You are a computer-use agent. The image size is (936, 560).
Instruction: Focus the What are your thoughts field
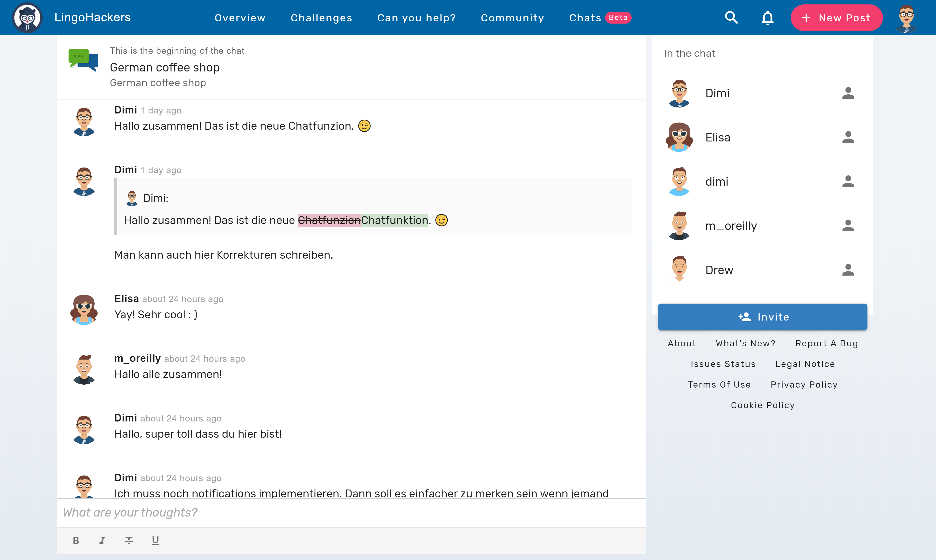[351, 512]
